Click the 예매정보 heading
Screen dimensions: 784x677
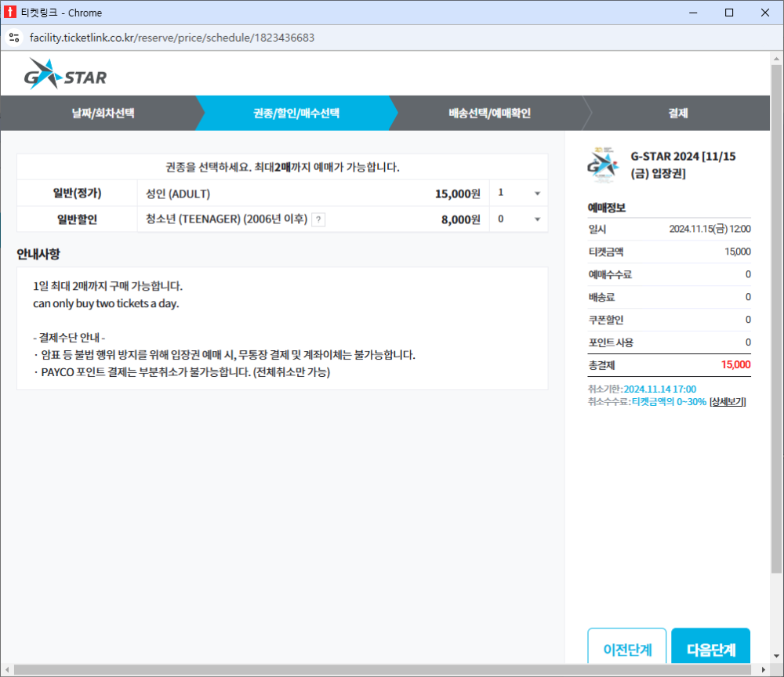607,208
